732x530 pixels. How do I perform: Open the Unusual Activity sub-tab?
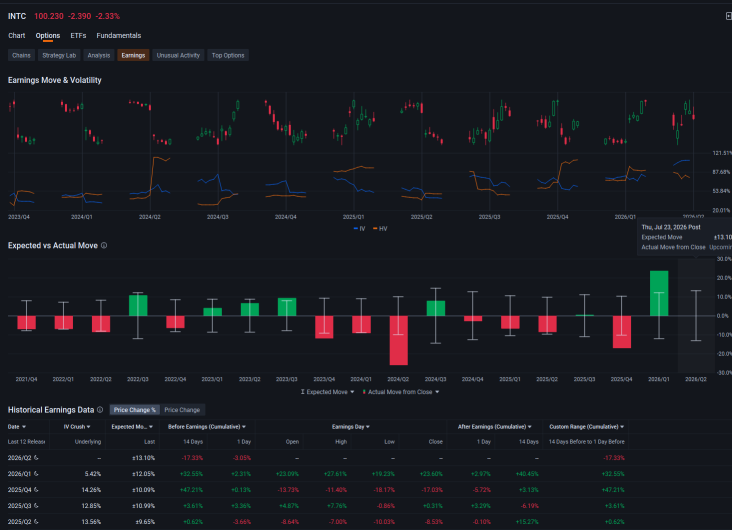coord(178,55)
